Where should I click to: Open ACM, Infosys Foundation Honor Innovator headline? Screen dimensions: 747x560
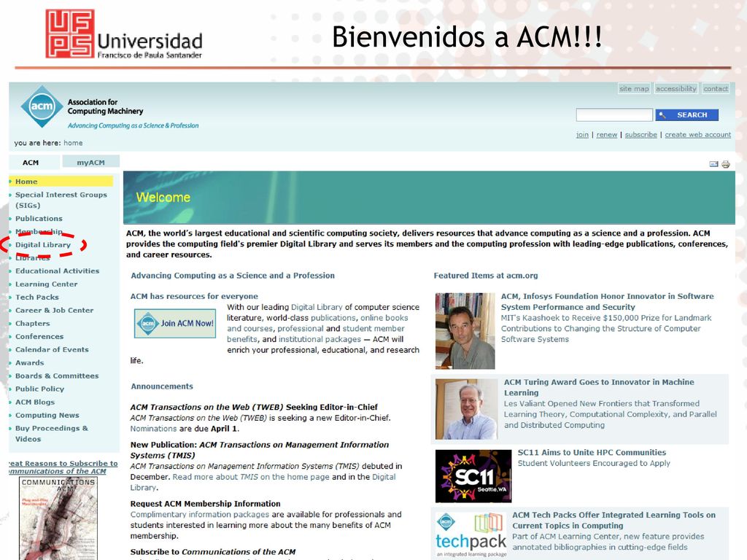click(x=607, y=301)
